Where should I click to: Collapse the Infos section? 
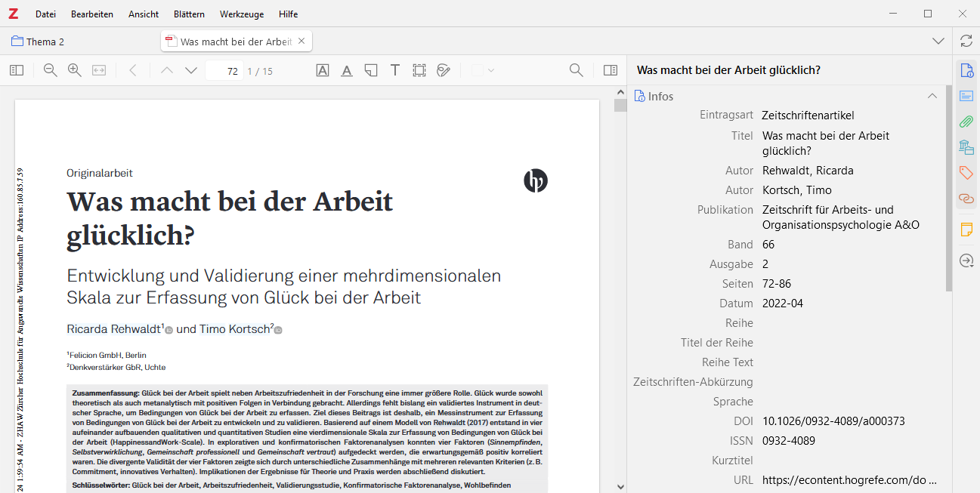click(932, 96)
